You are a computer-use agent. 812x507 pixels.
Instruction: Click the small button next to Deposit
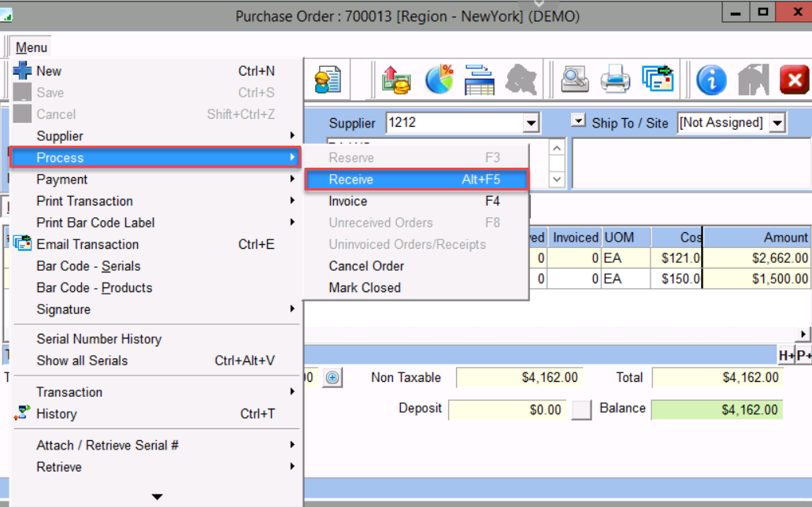pyautogui.click(x=581, y=409)
